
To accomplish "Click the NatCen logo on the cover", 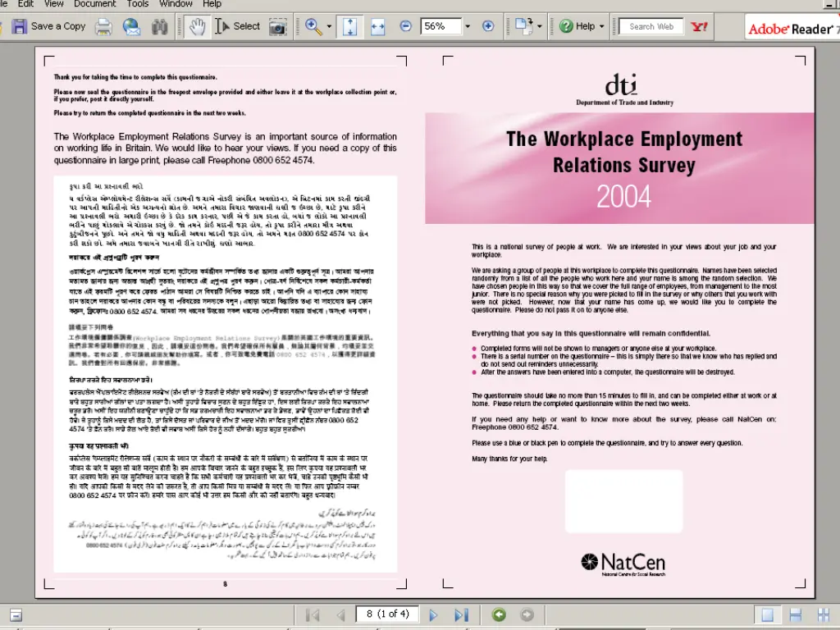I will tap(623, 564).
